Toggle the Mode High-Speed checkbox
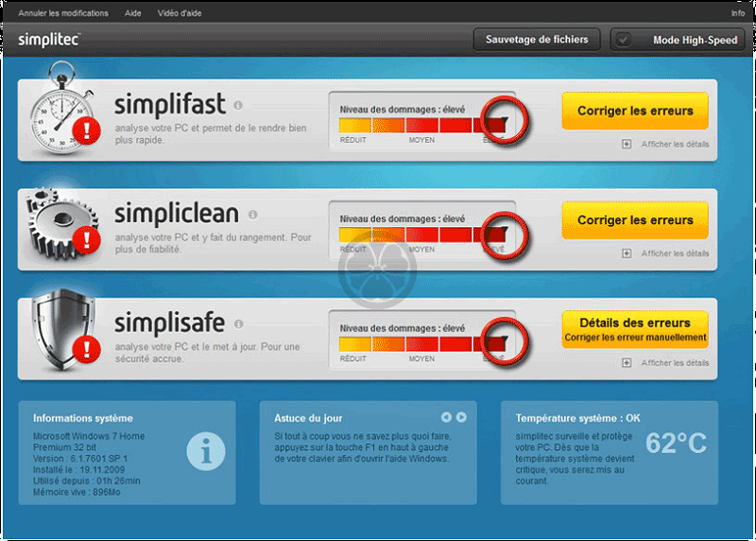The height and width of the screenshot is (541, 756). (x=625, y=41)
